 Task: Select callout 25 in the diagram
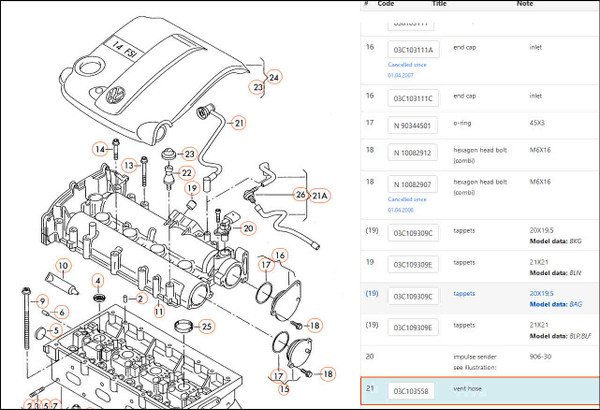point(206,326)
